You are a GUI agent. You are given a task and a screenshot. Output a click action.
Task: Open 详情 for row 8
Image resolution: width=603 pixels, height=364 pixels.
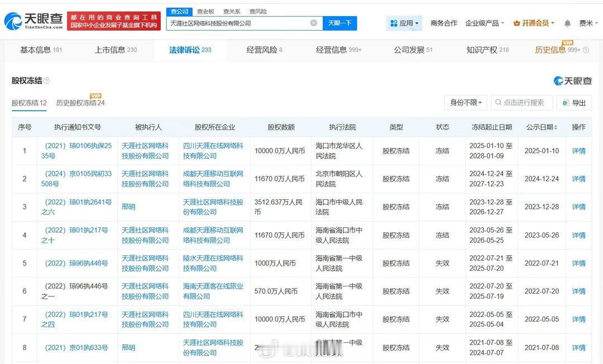coord(579,347)
